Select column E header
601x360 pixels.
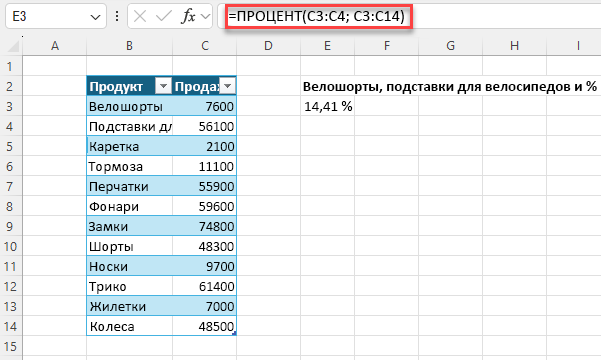327,46
